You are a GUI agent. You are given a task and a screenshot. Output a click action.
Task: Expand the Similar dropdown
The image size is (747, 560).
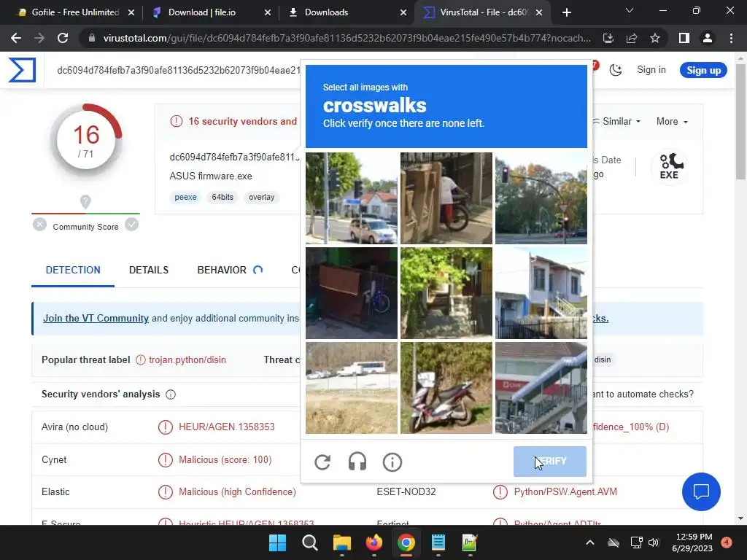click(x=617, y=122)
